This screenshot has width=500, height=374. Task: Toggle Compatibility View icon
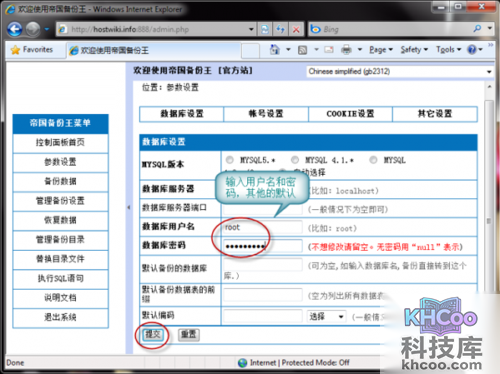click(265, 29)
